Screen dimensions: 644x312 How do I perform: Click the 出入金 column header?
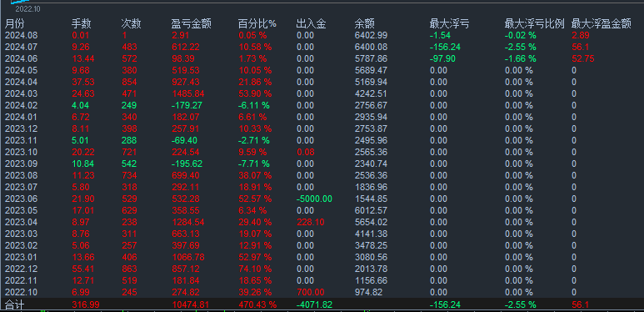tap(311, 24)
